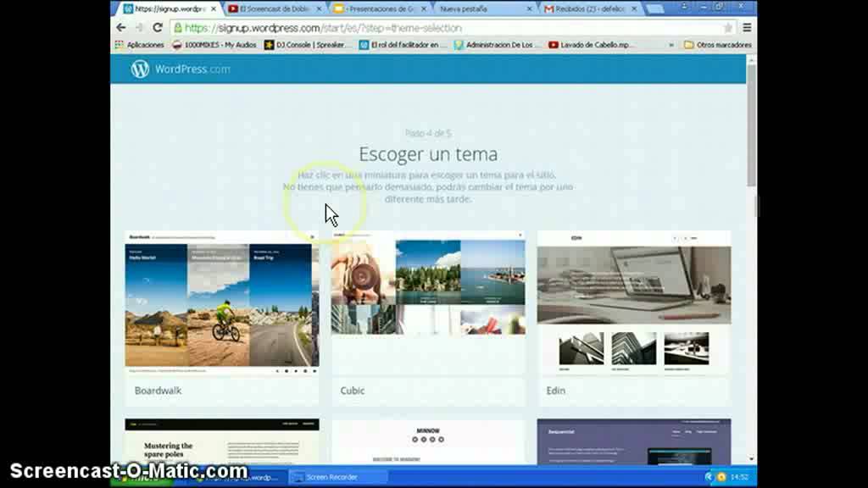Open the Administracion De Los bookmark
The image size is (868, 488).
tap(497, 45)
